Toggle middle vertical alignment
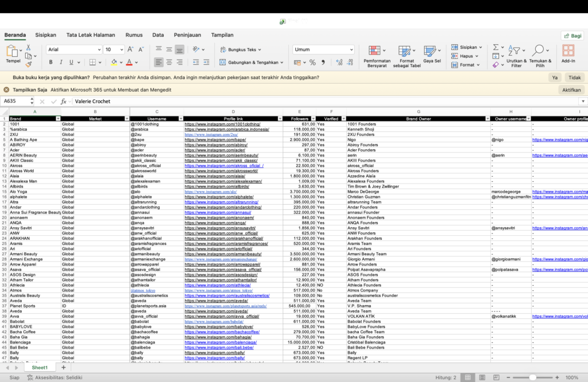The image size is (588, 382). (169, 49)
